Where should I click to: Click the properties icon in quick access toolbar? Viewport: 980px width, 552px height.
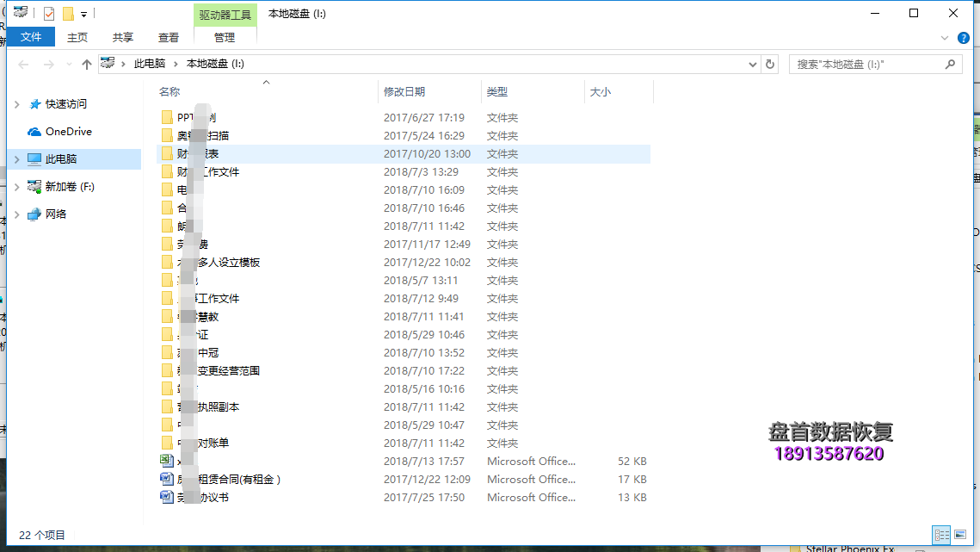(x=49, y=14)
